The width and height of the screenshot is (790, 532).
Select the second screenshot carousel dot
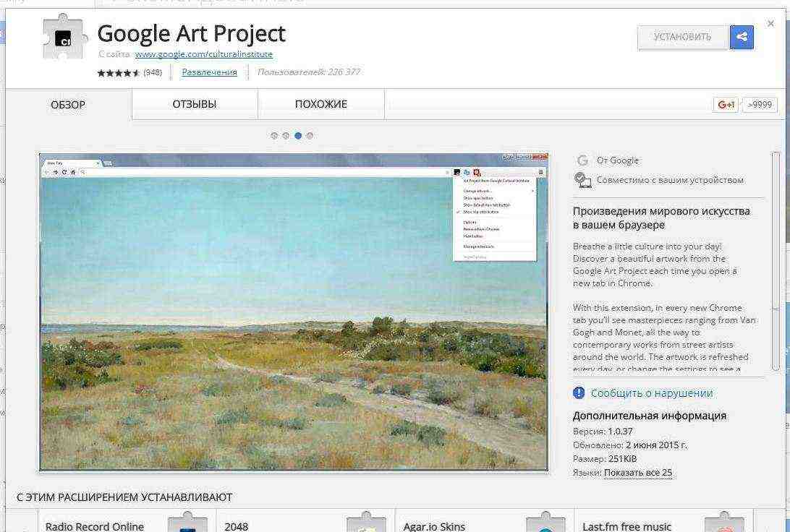(286, 135)
